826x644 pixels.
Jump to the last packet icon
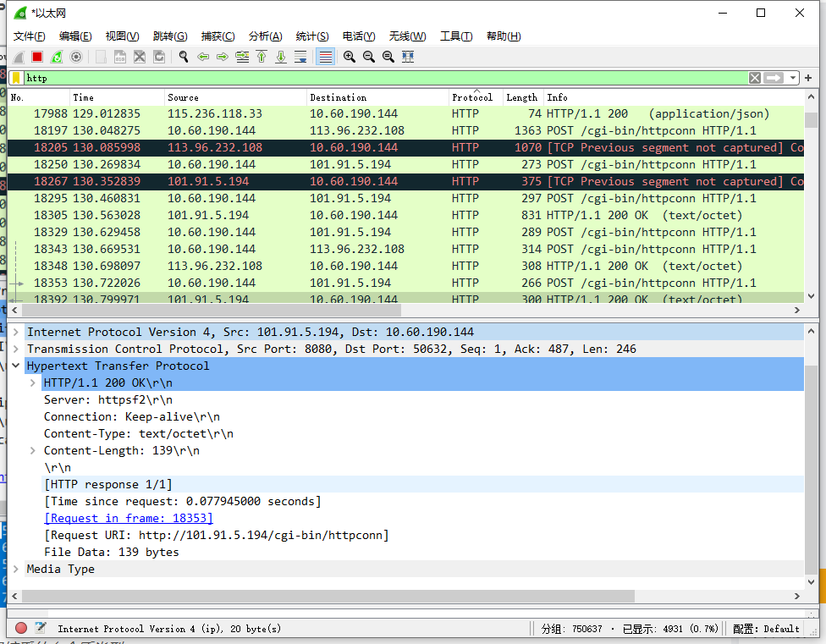point(281,57)
